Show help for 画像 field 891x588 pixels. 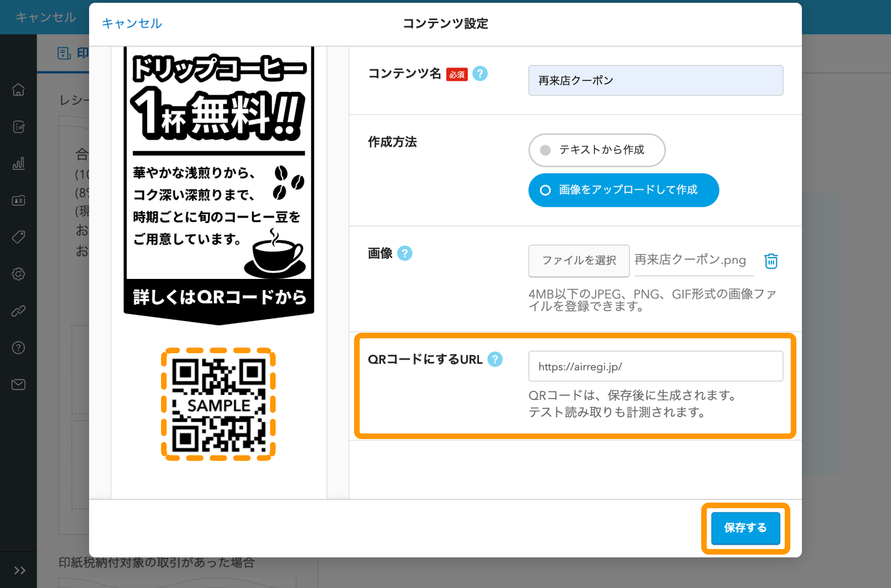(405, 253)
